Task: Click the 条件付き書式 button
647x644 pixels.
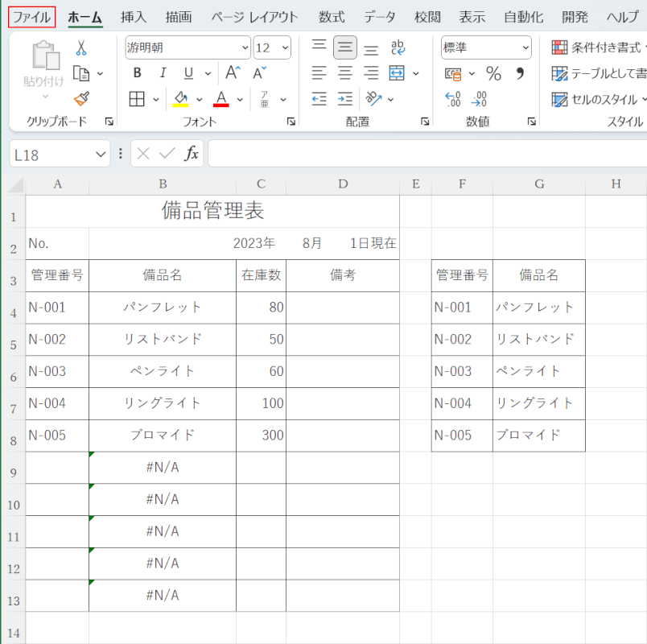Action: pyautogui.click(x=599, y=48)
